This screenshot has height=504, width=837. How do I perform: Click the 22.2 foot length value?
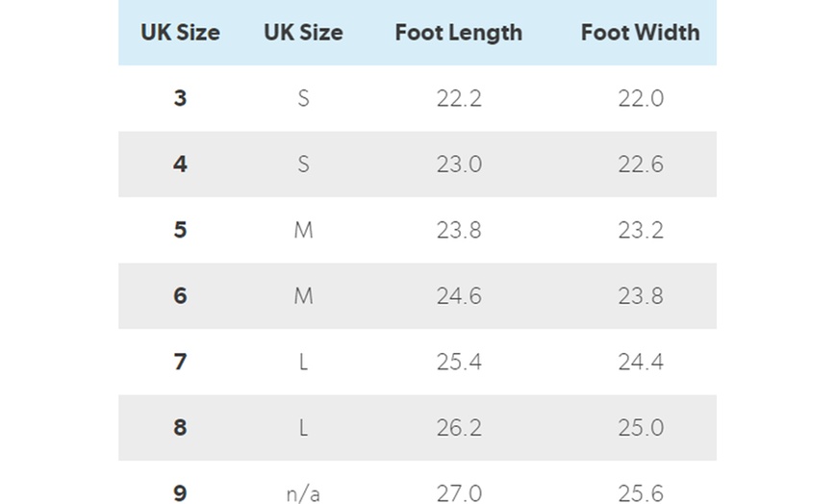459,98
